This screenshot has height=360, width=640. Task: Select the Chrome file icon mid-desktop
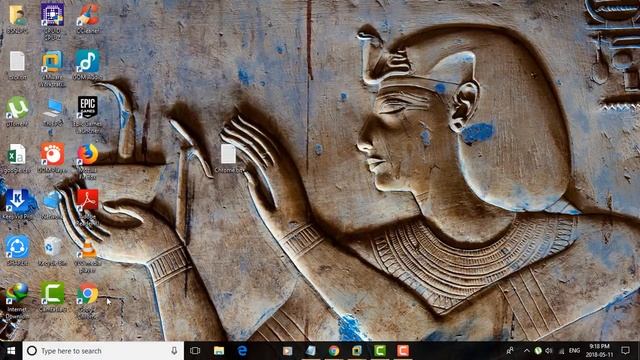pos(228,158)
